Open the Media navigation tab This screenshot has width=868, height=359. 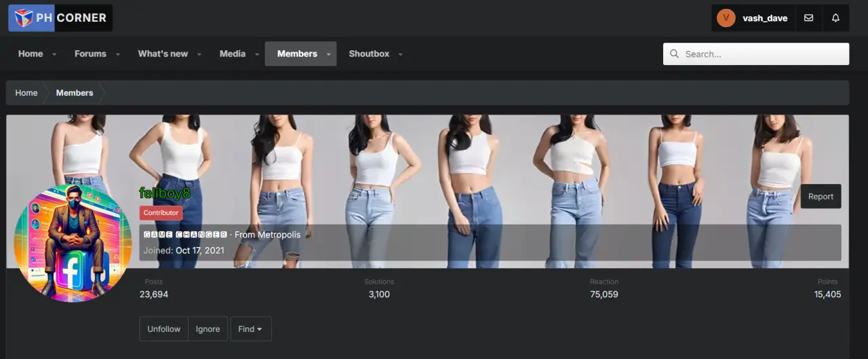point(233,54)
